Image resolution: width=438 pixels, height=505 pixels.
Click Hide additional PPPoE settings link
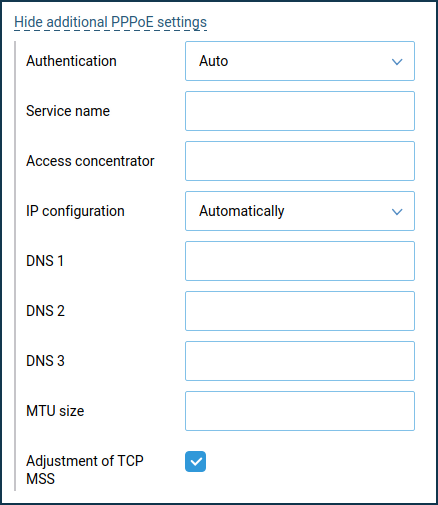click(110, 22)
